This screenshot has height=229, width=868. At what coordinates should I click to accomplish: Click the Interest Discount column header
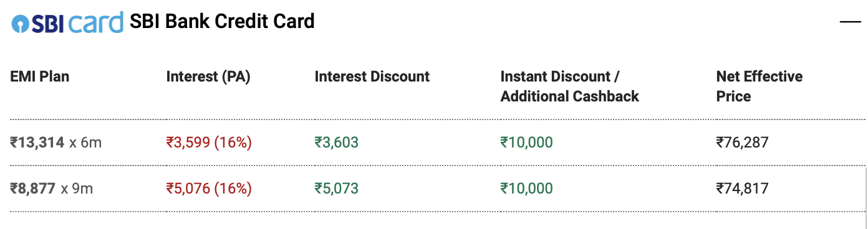pos(372,77)
